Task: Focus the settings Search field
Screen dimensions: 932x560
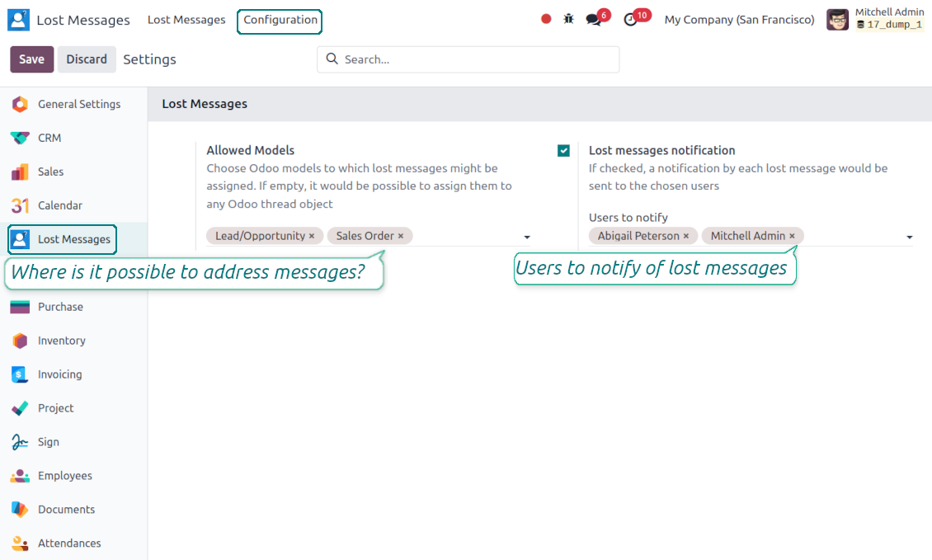Action: tap(478, 59)
